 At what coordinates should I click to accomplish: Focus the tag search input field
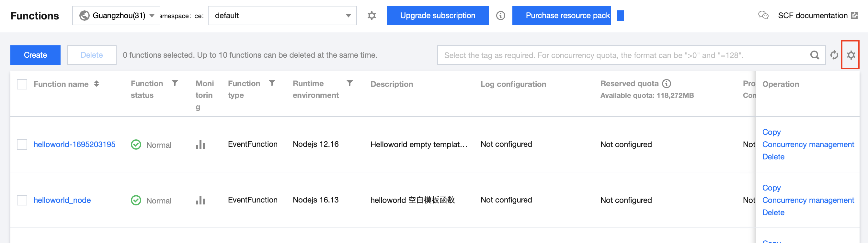pyautogui.click(x=623, y=55)
